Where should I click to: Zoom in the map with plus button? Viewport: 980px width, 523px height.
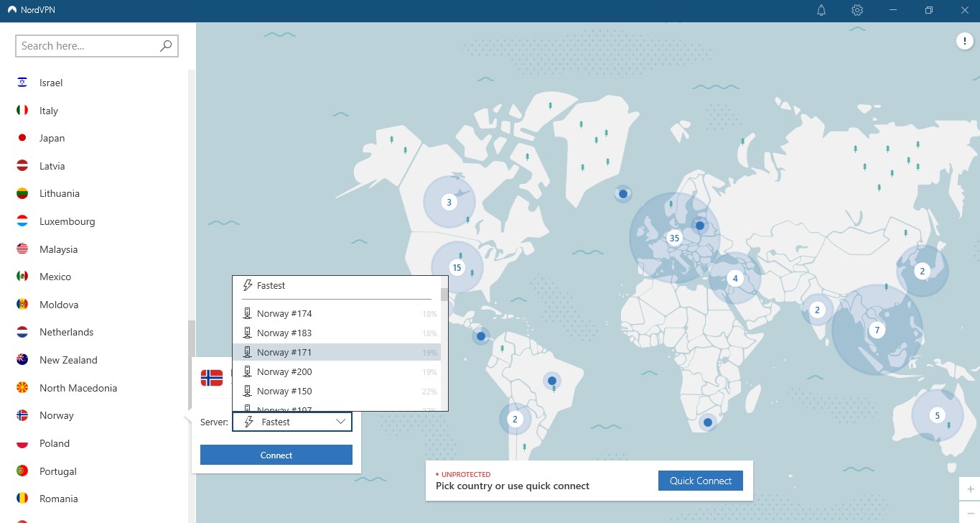click(970, 489)
